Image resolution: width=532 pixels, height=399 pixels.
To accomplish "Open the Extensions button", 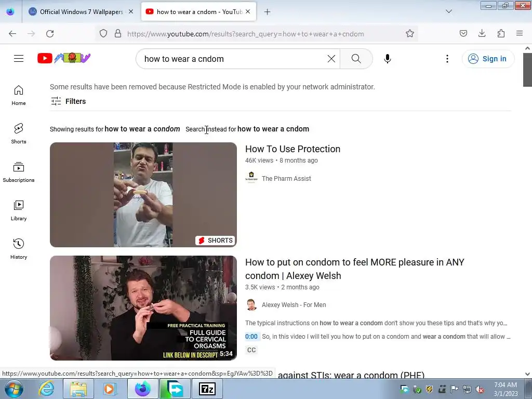I will coord(501,34).
